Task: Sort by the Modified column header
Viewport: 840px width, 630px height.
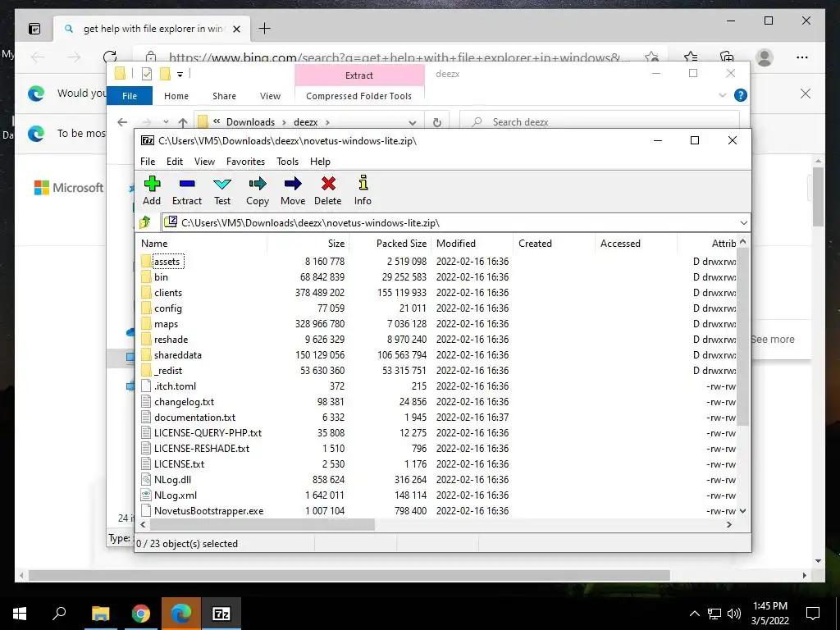Action: coord(472,243)
